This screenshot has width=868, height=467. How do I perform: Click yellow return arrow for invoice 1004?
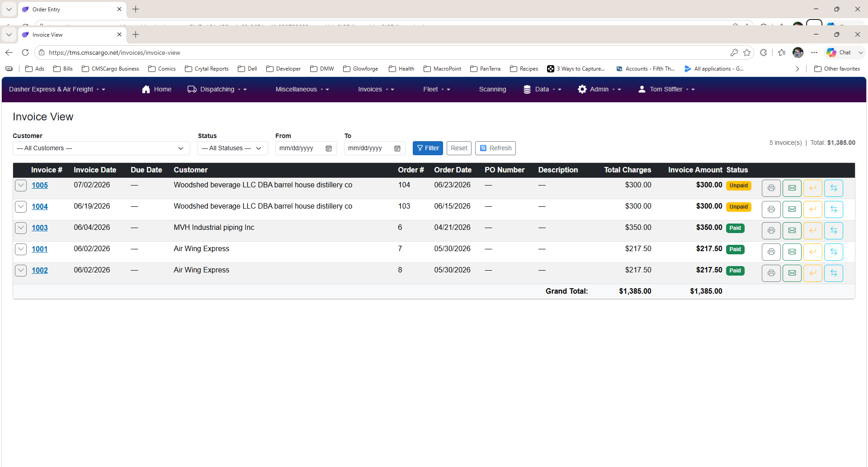(x=813, y=209)
